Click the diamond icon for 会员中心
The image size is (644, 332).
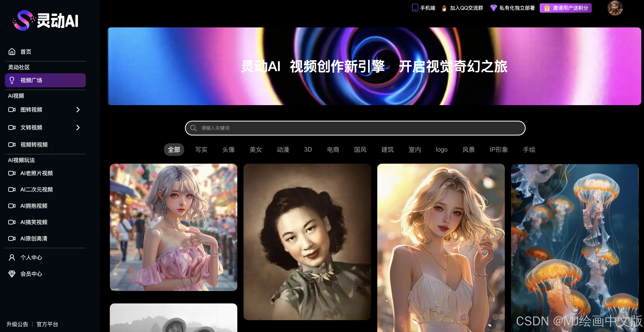click(x=12, y=274)
